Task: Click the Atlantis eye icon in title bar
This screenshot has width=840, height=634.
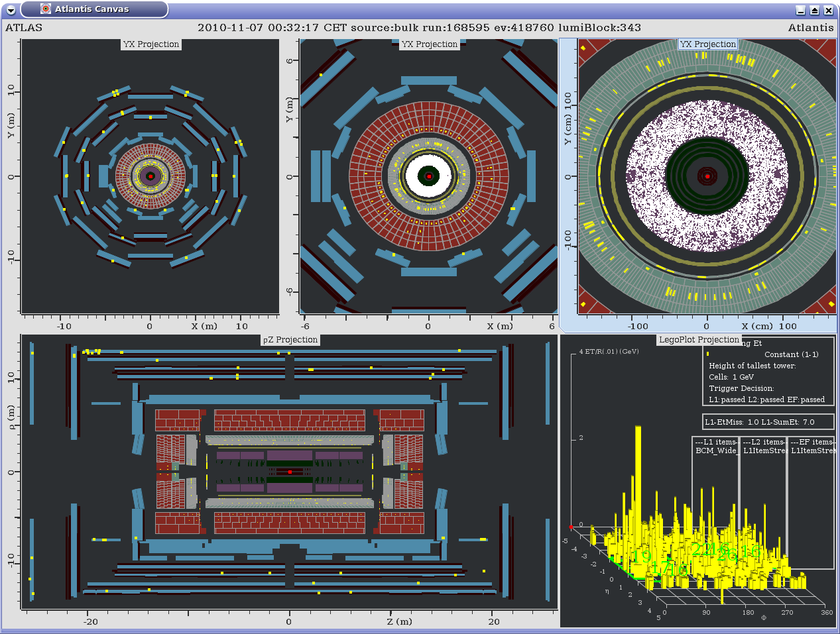Action: [46, 9]
